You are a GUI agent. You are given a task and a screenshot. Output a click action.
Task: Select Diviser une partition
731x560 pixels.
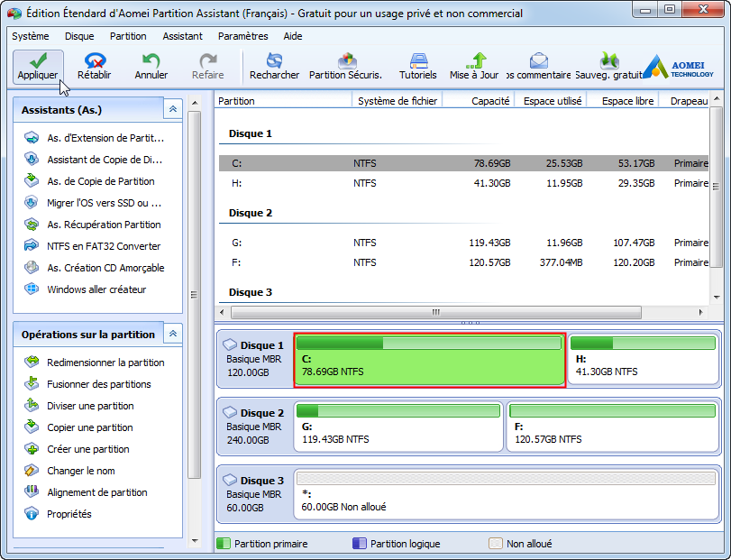[79, 406]
